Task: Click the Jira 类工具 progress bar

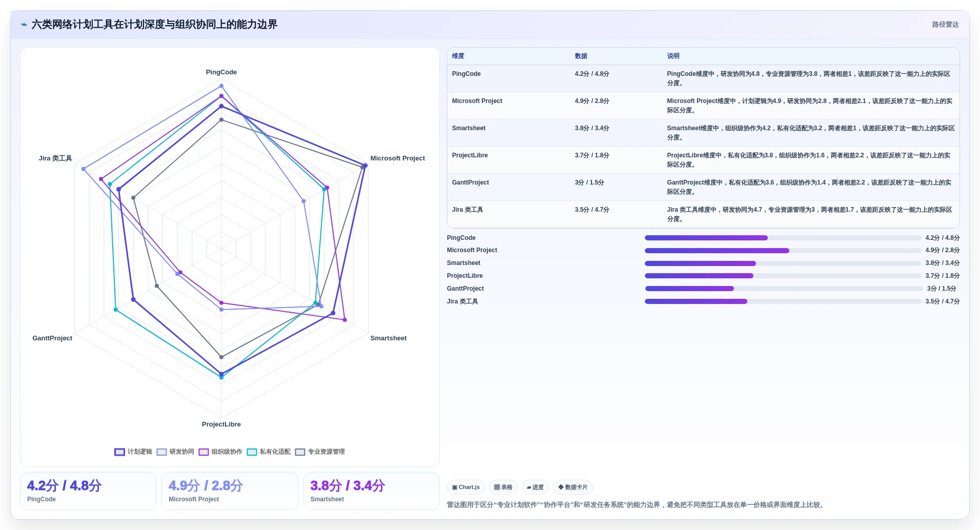Action: [783, 301]
